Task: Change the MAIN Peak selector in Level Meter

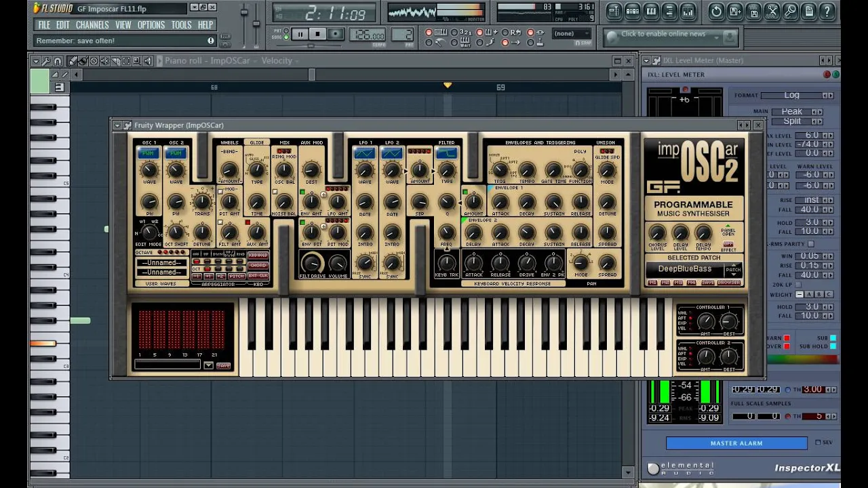Action: pyautogui.click(x=797, y=112)
